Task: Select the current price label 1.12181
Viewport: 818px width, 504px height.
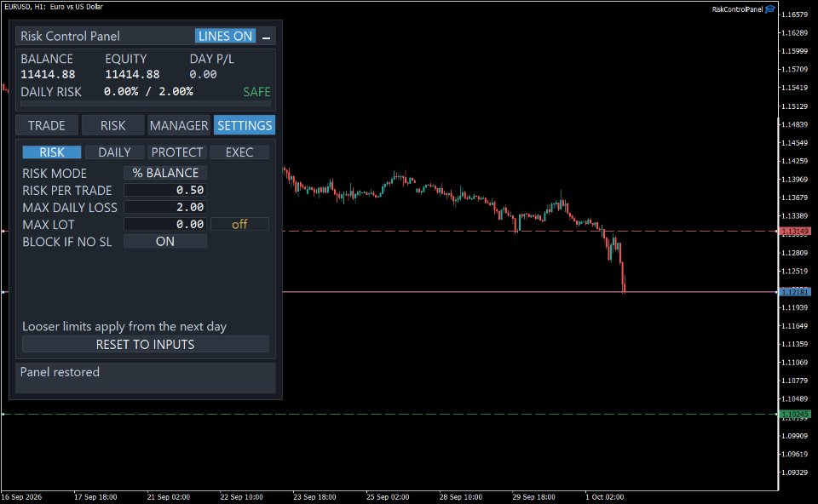Action: click(794, 292)
